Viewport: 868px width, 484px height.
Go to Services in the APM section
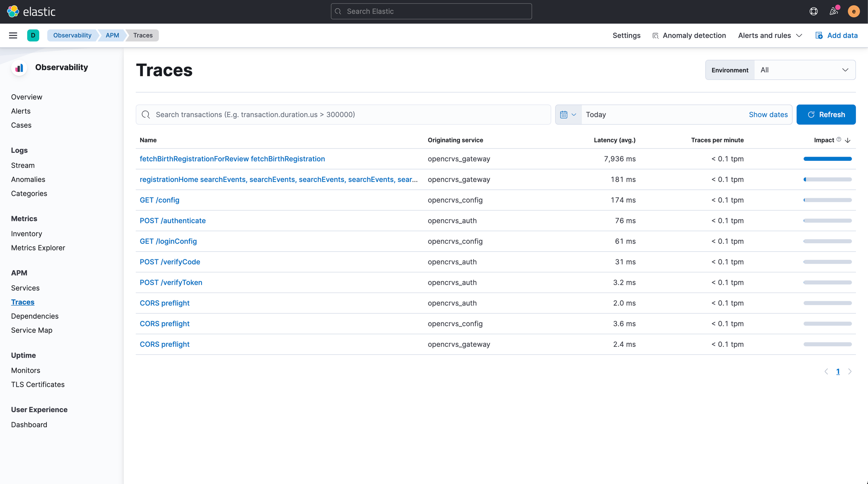pos(25,288)
